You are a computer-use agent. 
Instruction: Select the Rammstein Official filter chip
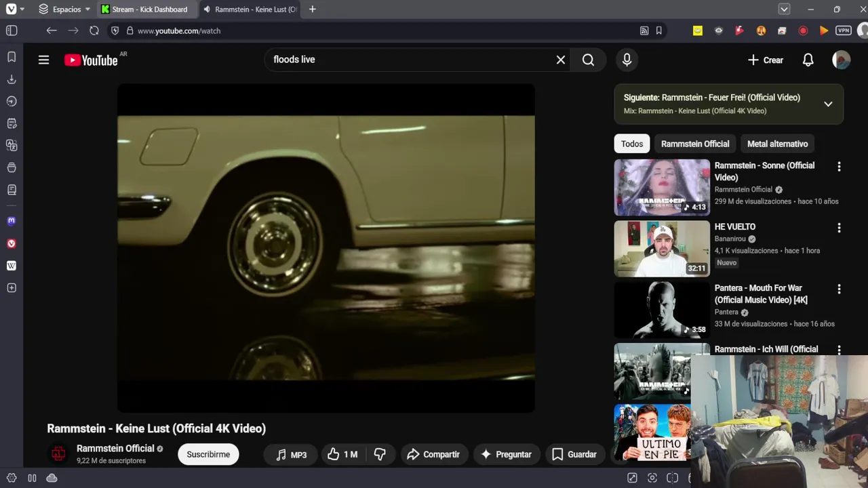point(695,144)
